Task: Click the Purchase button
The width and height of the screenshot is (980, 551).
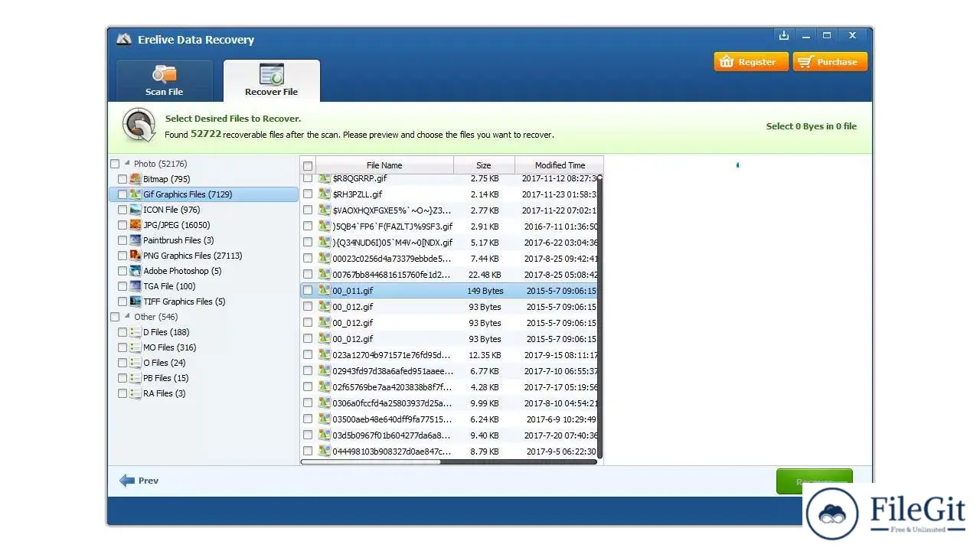Action: point(831,62)
